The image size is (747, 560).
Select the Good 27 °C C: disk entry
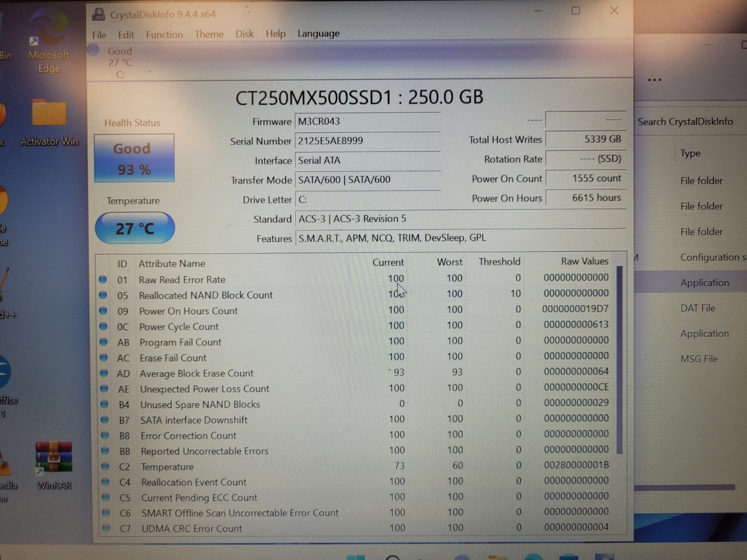click(120, 62)
